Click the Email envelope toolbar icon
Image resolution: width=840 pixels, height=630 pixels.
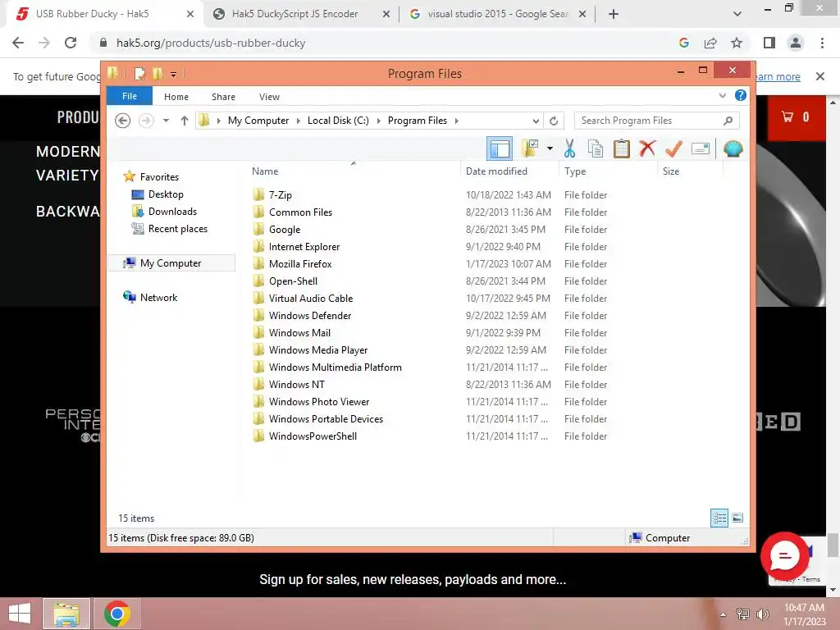coord(701,148)
